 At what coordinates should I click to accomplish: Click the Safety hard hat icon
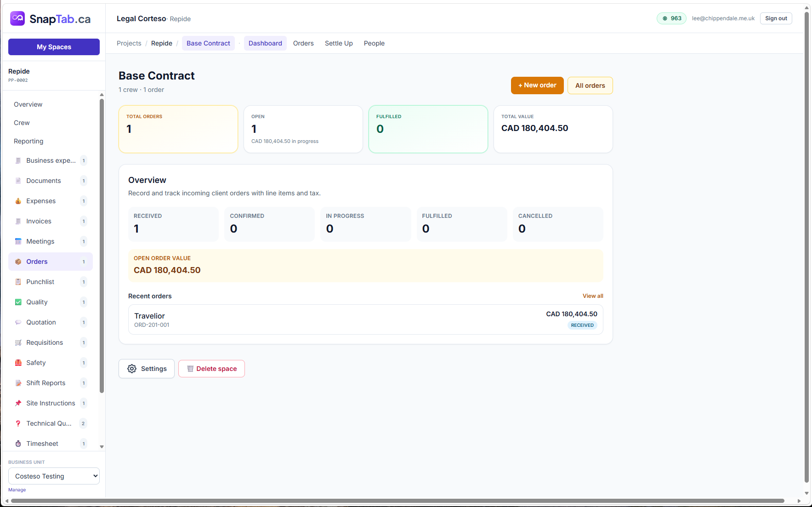pyautogui.click(x=18, y=363)
